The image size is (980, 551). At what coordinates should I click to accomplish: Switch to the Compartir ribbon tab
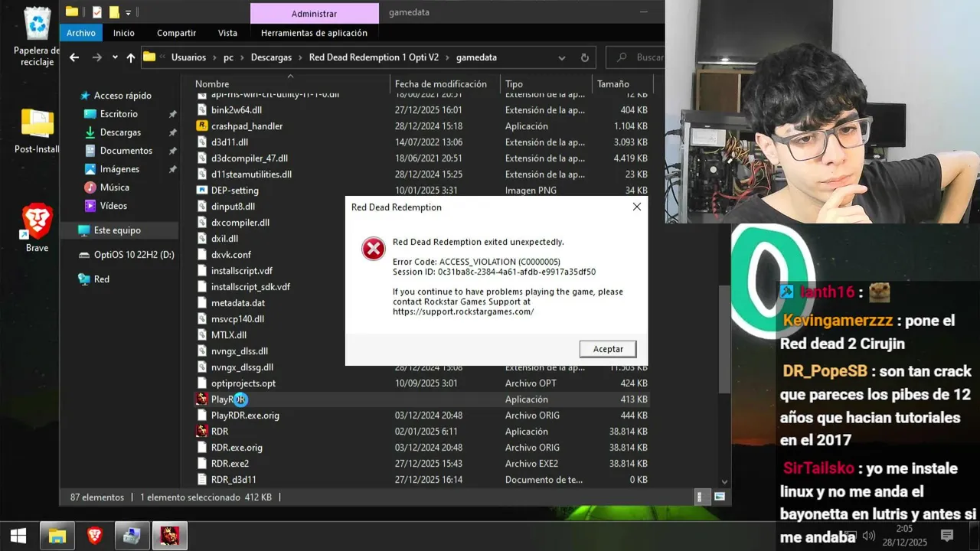pyautogui.click(x=176, y=33)
